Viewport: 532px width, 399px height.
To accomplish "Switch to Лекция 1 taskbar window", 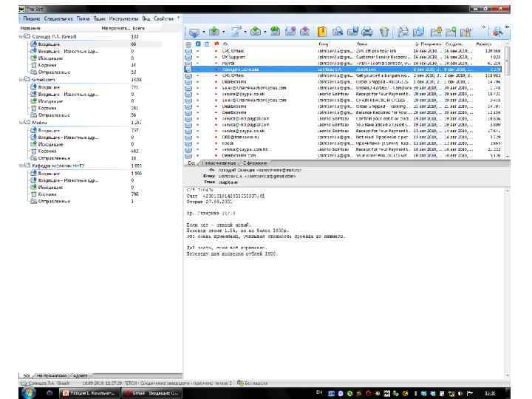I will [89, 393].
